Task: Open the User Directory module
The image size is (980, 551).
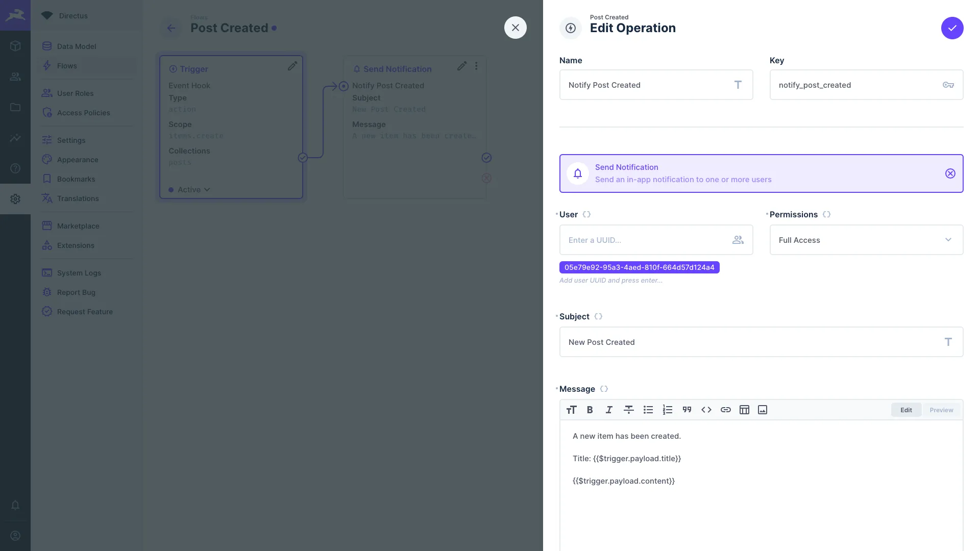Action: click(x=15, y=77)
